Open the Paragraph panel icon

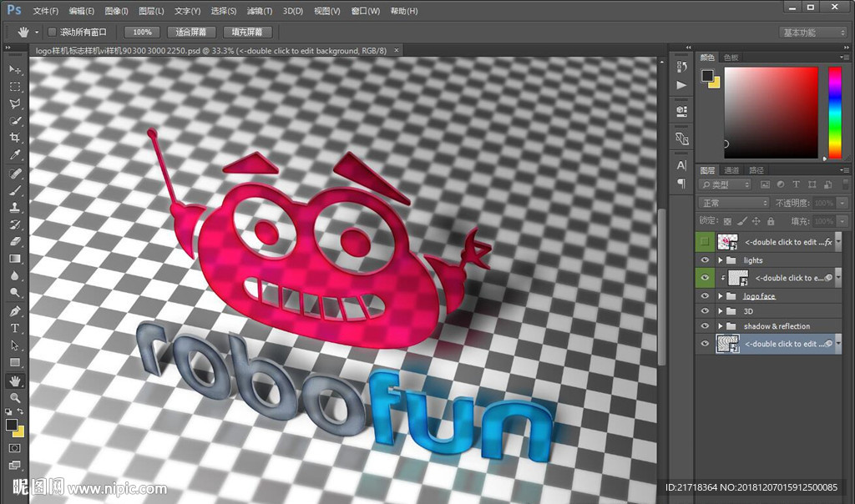click(x=681, y=184)
